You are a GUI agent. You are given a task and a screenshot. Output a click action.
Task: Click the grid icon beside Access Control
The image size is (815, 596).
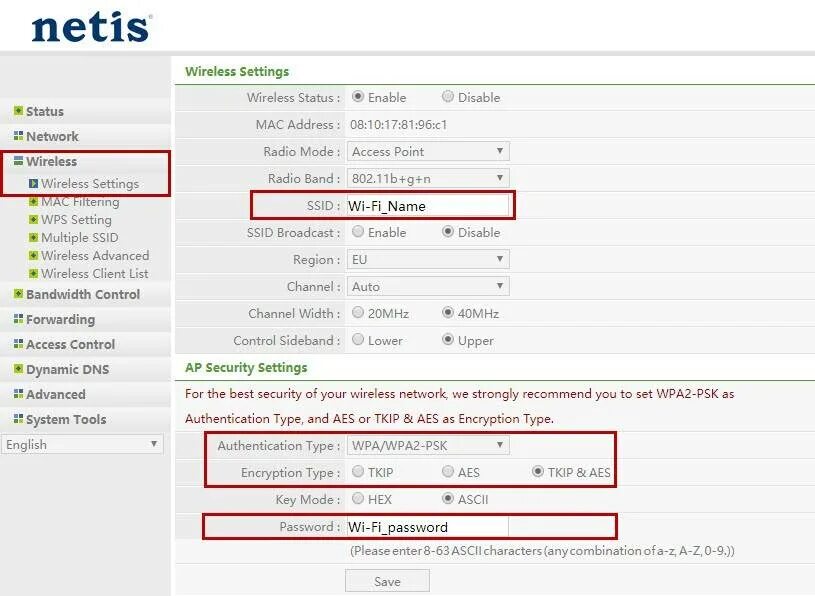(18, 343)
